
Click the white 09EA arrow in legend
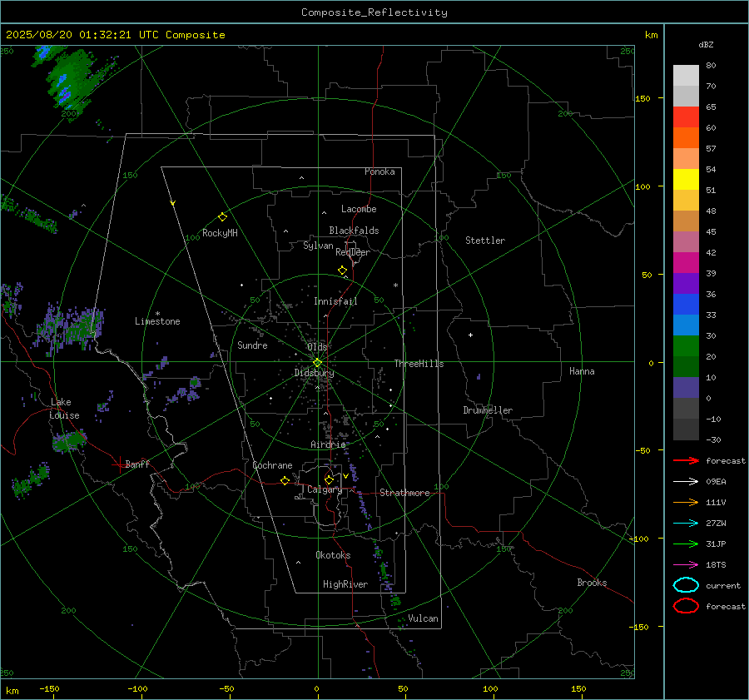pos(686,481)
